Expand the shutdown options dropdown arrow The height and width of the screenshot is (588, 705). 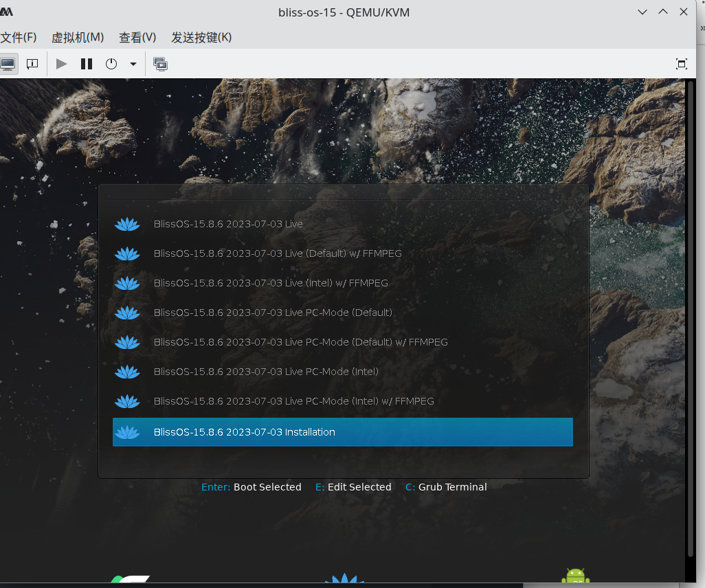(x=133, y=64)
